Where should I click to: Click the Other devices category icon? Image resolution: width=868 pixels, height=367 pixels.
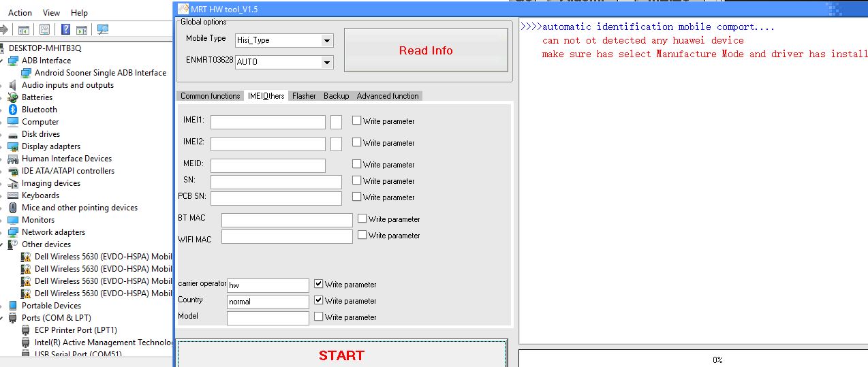click(13, 244)
